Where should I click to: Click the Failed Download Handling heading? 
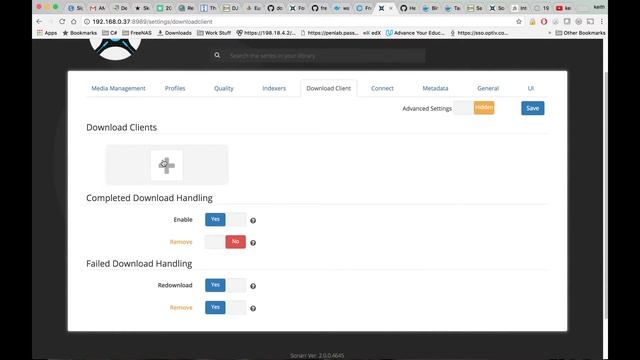[x=139, y=264]
